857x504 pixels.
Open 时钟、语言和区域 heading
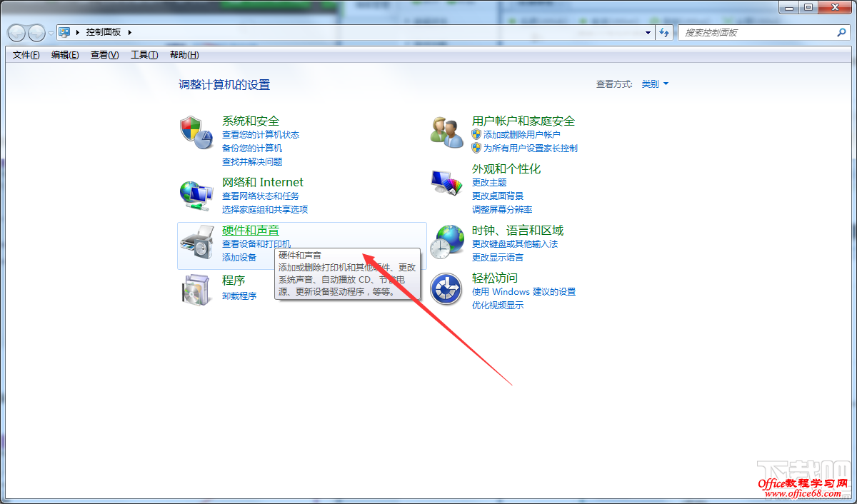518,230
